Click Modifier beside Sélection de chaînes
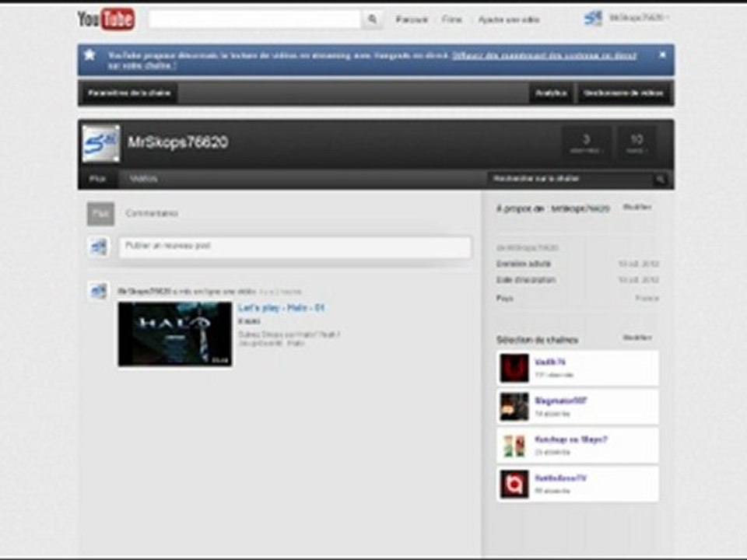747x560 pixels. point(637,337)
